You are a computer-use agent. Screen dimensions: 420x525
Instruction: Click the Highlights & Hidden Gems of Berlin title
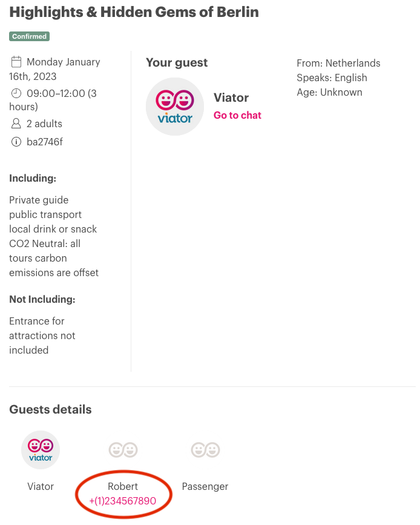click(x=134, y=12)
